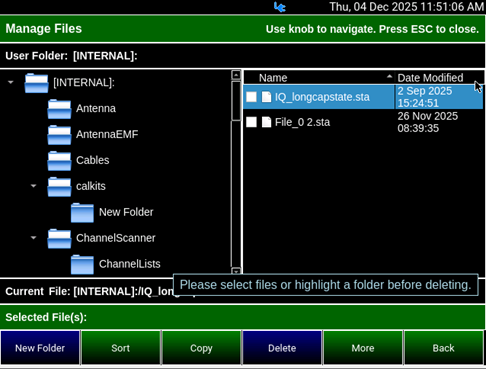Select the ChannelLists folder label
Image resolution: width=486 pixels, height=369 pixels.
[x=130, y=264]
